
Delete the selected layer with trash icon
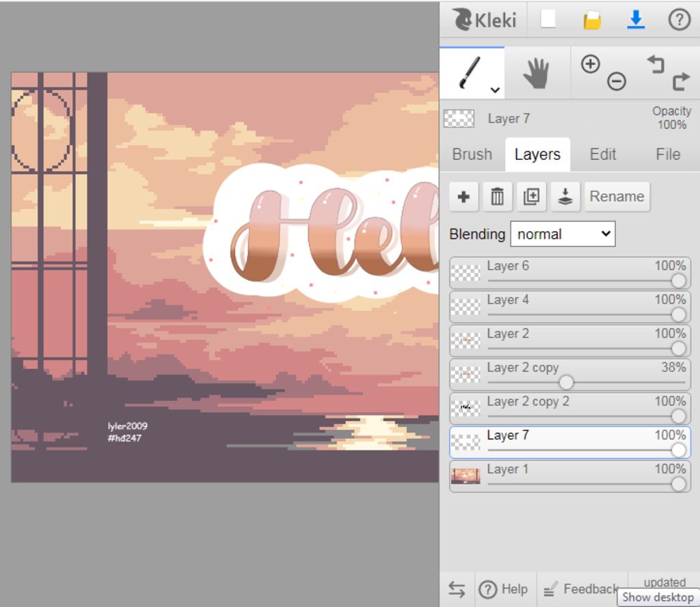[x=497, y=196]
